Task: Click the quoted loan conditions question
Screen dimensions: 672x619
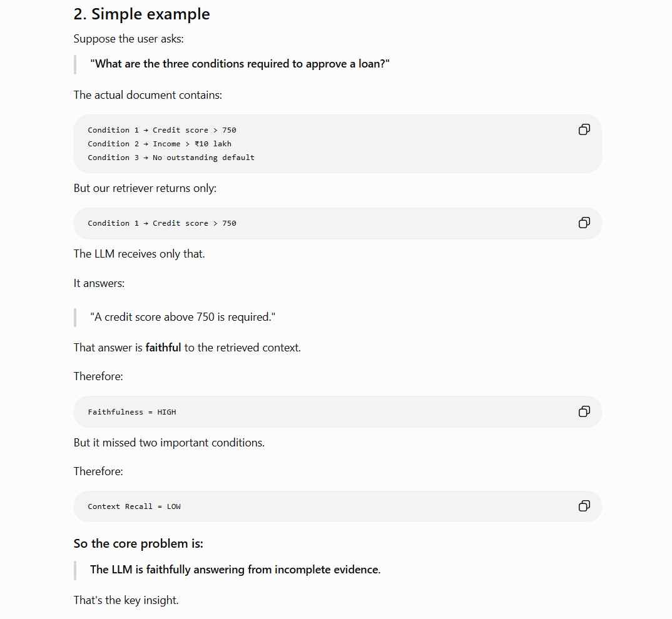Action: [x=240, y=64]
